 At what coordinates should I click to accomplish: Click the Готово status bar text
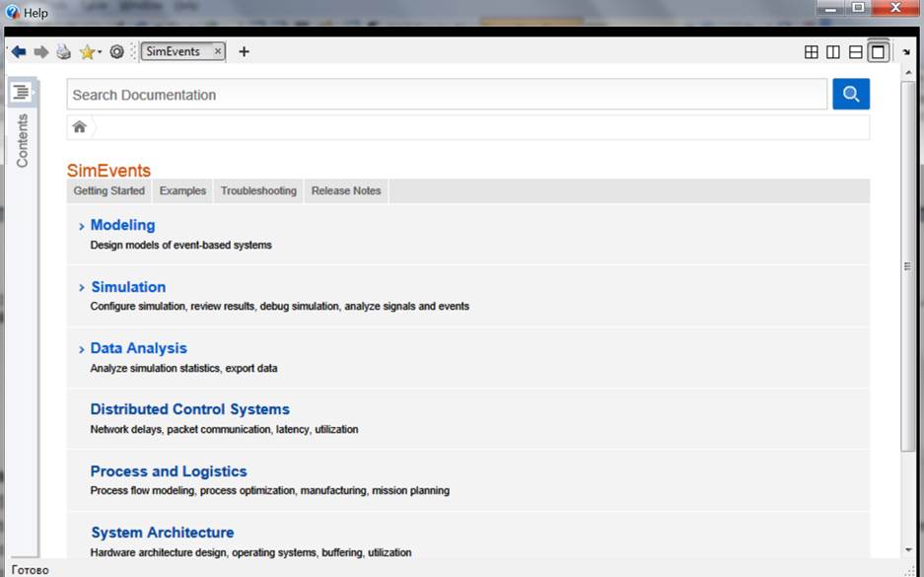pos(30,570)
